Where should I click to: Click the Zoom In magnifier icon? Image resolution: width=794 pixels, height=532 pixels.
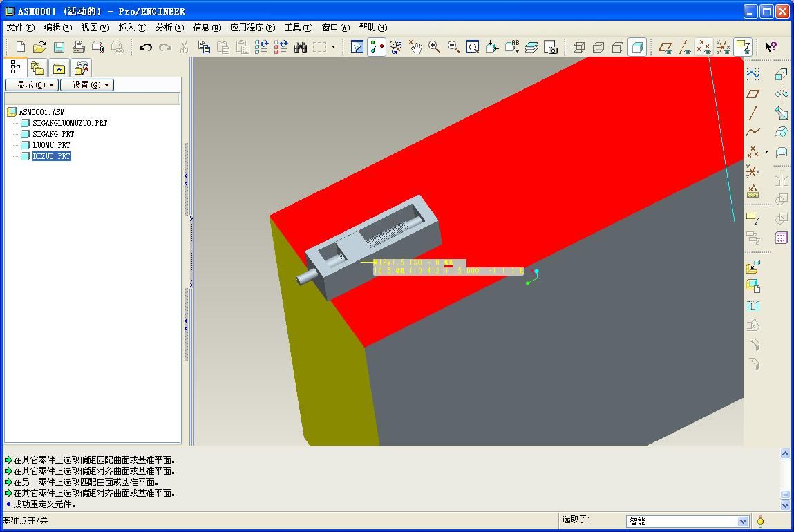point(434,47)
